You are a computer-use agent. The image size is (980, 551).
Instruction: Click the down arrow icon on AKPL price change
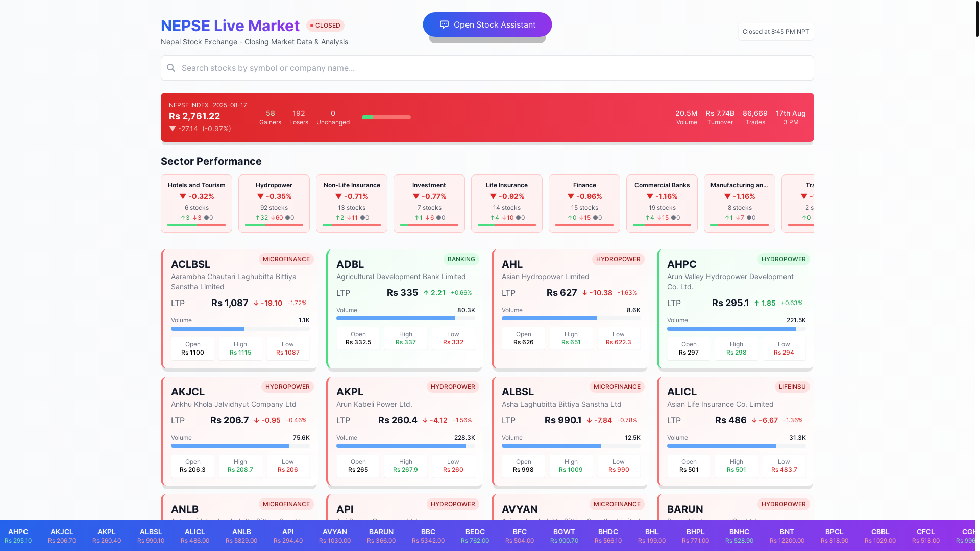pyautogui.click(x=425, y=420)
